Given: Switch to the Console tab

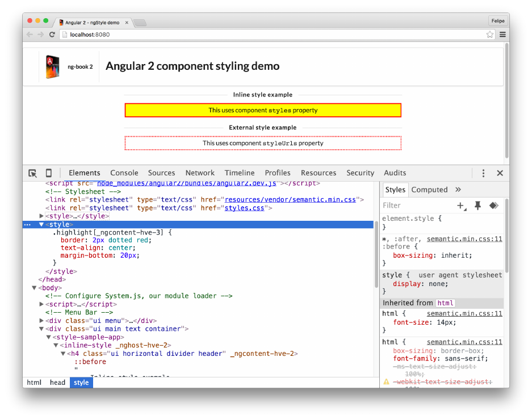Looking at the screenshot, I should (124, 173).
